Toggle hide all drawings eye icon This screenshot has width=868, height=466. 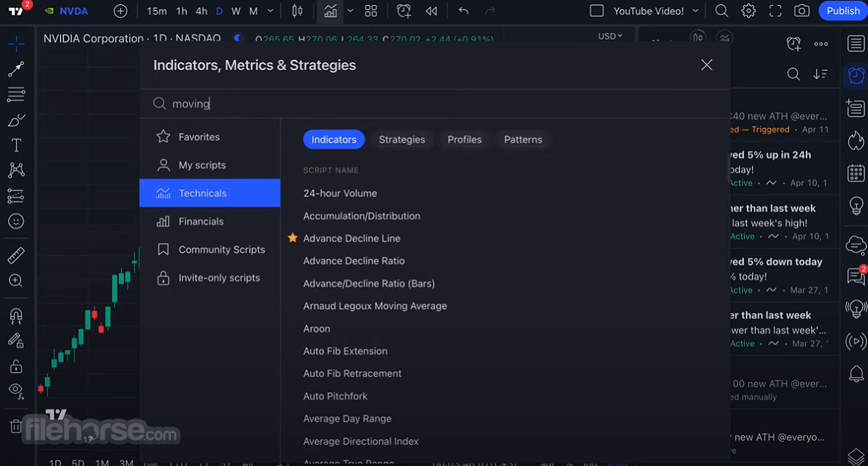pyautogui.click(x=16, y=391)
